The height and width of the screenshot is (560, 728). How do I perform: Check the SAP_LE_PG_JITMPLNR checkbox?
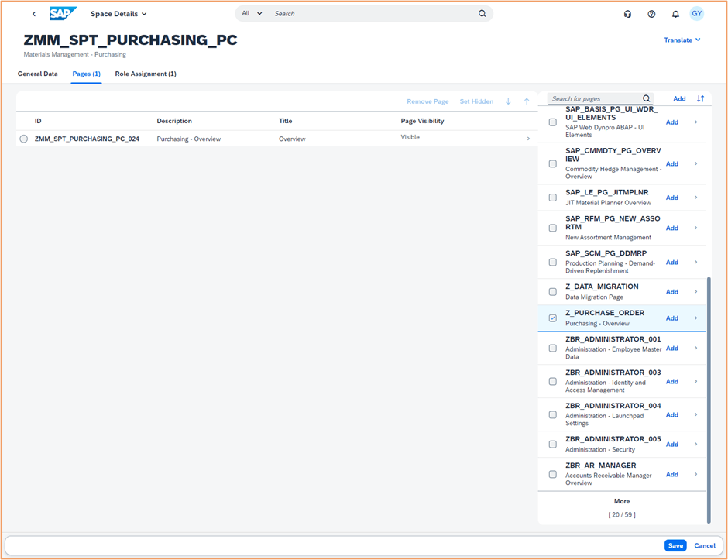pyautogui.click(x=552, y=198)
